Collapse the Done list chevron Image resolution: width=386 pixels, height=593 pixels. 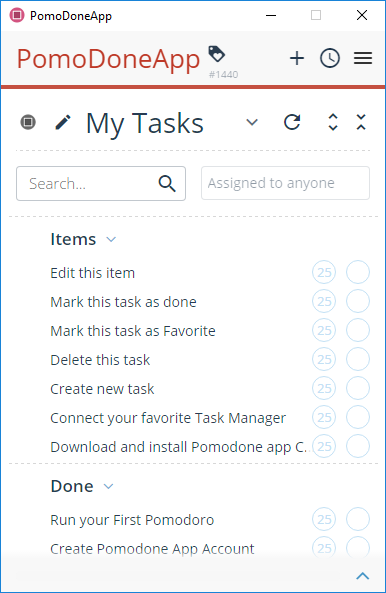click(109, 486)
